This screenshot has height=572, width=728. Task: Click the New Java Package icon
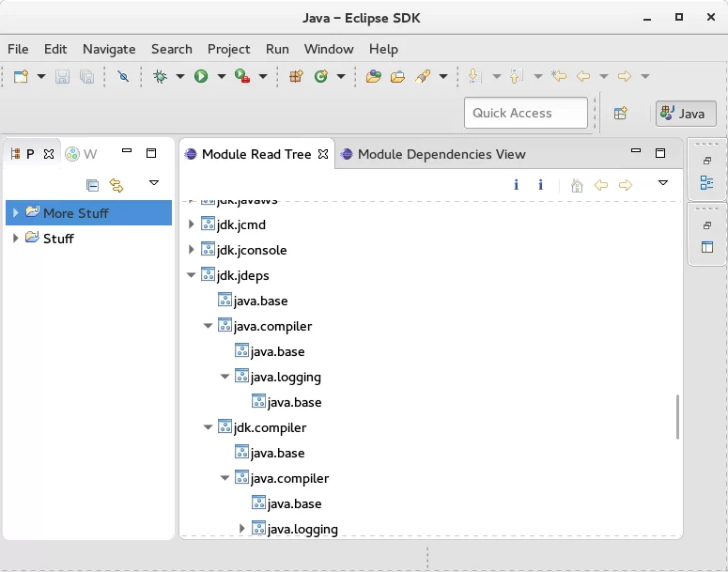(296, 76)
